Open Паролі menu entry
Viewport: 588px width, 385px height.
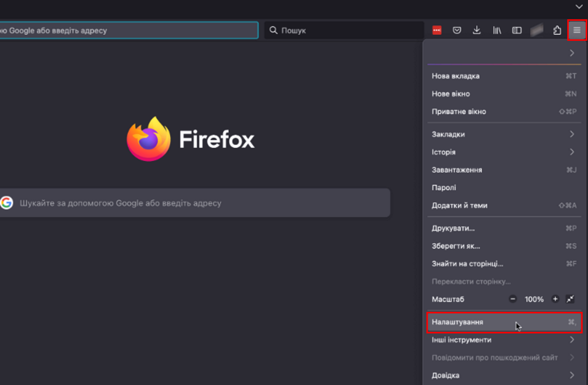pyautogui.click(x=504, y=187)
